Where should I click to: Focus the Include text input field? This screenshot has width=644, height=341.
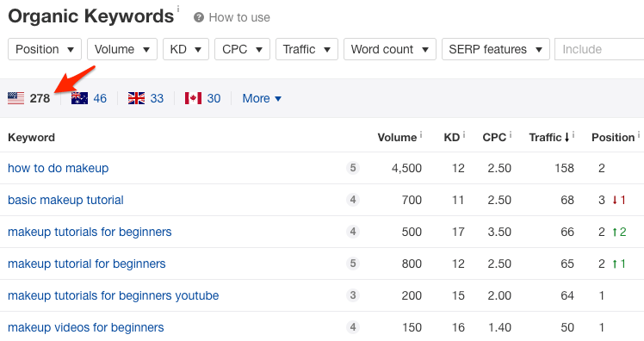pyautogui.click(x=599, y=49)
